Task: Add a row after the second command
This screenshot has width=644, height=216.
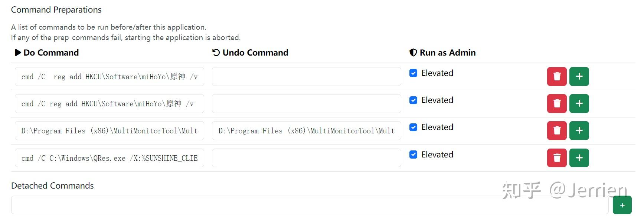Action: pyautogui.click(x=579, y=103)
